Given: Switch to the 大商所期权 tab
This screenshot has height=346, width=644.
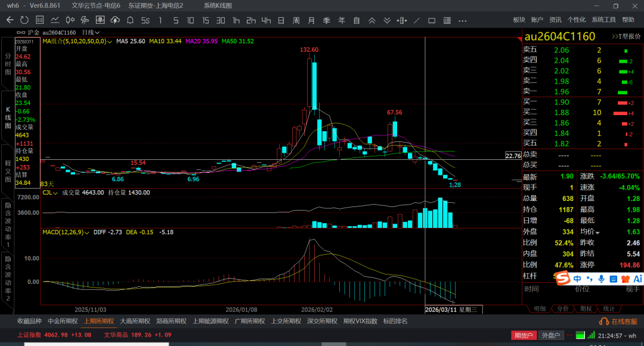Looking at the screenshot, I should click(134, 321).
